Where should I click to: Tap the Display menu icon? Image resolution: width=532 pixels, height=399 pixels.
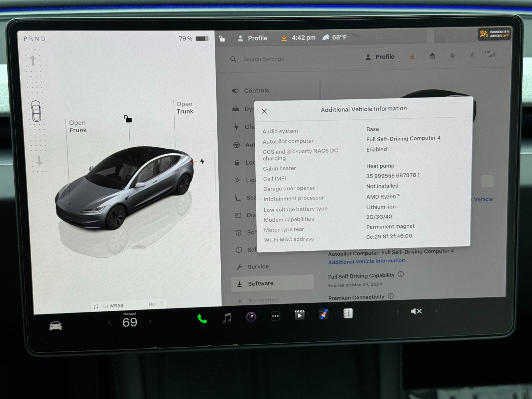coord(238,215)
